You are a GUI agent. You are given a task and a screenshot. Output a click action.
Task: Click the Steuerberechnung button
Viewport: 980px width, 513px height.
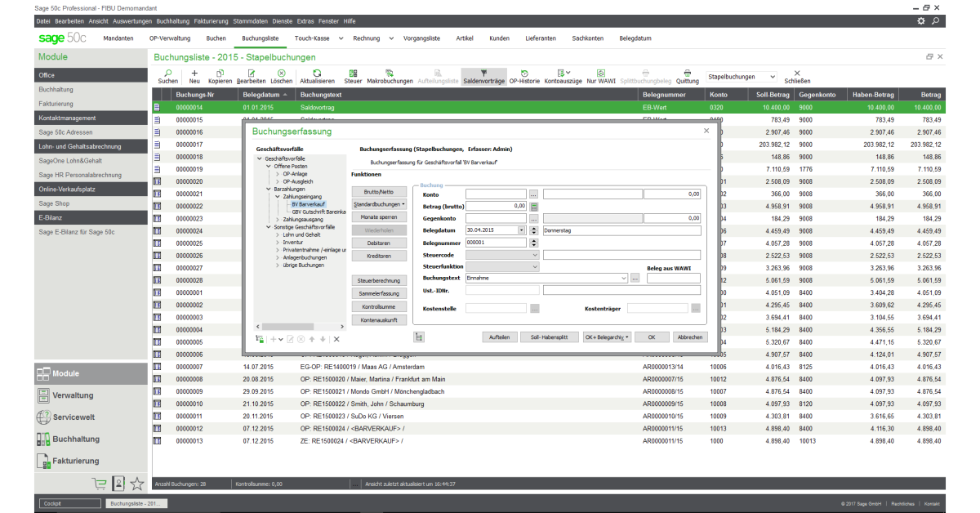point(378,280)
